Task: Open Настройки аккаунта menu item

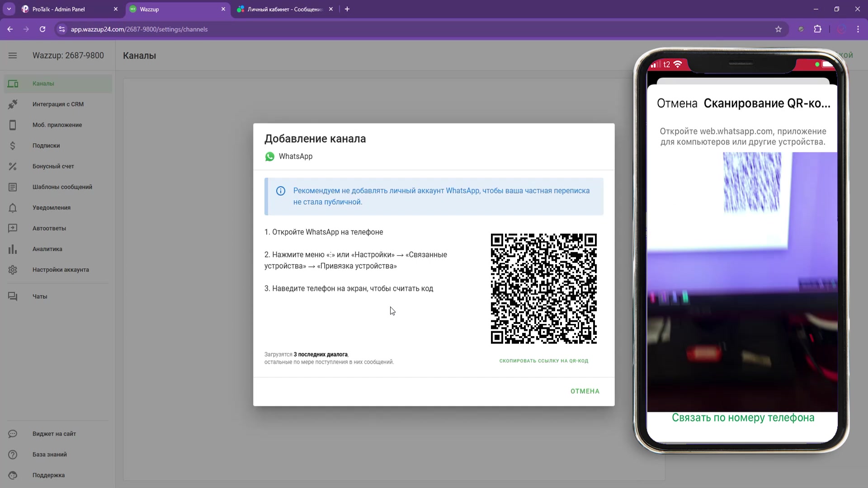Action: (x=58, y=270)
